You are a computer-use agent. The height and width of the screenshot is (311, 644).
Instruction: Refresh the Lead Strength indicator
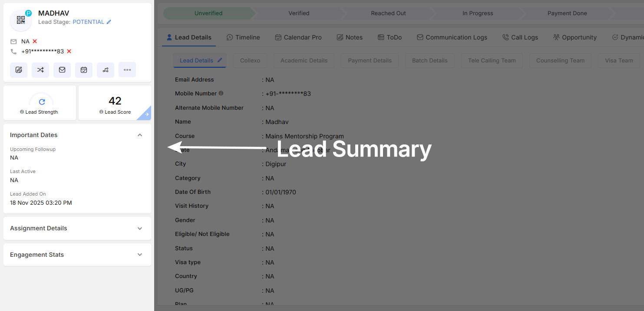(42, 102)
